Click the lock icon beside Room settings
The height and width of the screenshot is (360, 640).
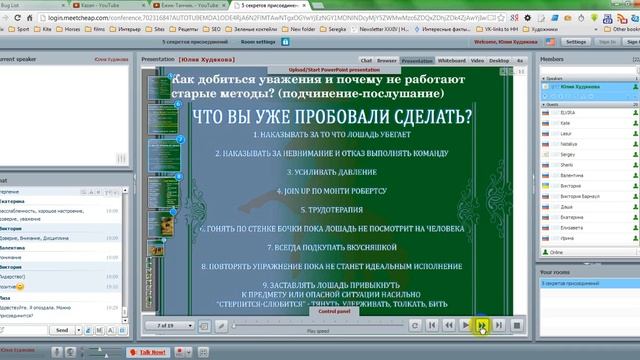[x=285, y=42]
